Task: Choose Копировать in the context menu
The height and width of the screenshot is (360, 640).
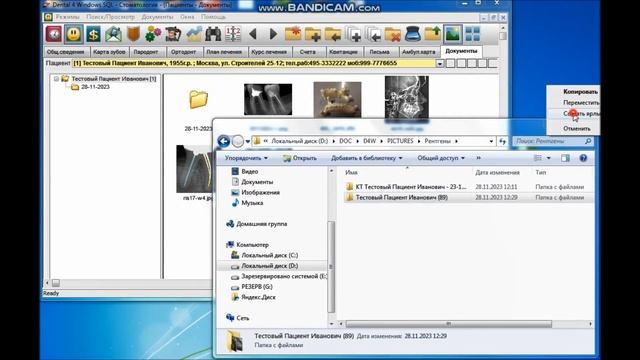Action: (x=580, y=92)
